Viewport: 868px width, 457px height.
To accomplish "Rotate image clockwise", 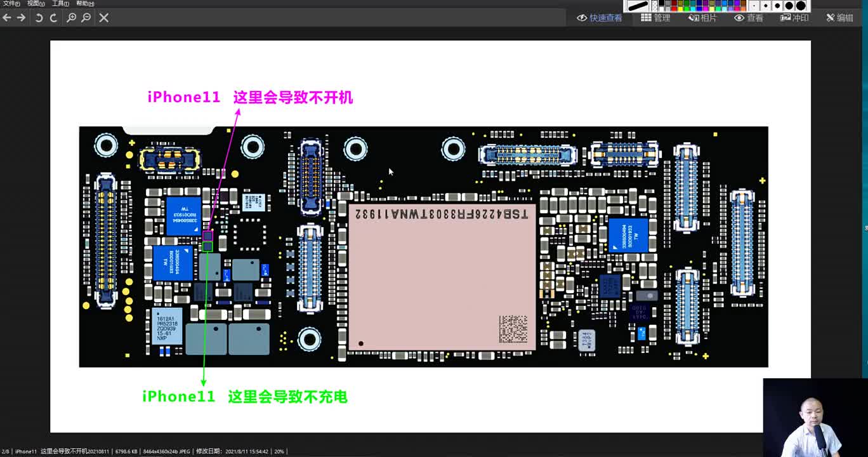I will click(x=53, y=18).
